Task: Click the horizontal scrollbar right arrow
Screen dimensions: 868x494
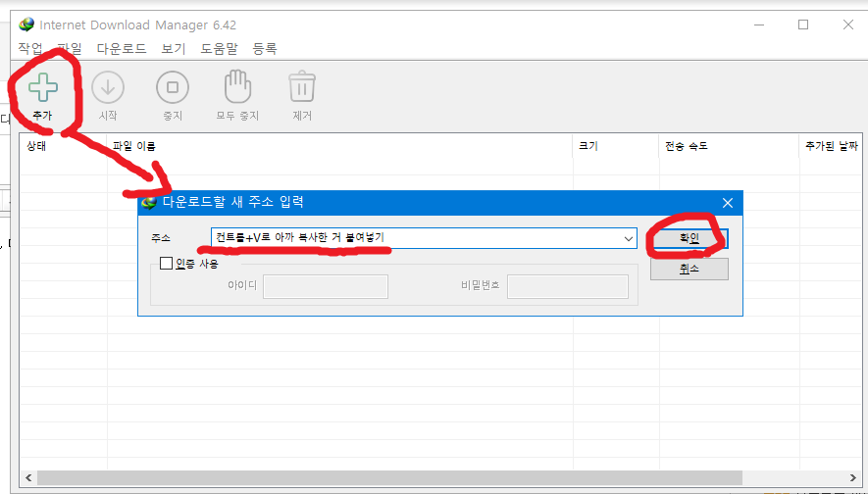Action: point(853,478)
